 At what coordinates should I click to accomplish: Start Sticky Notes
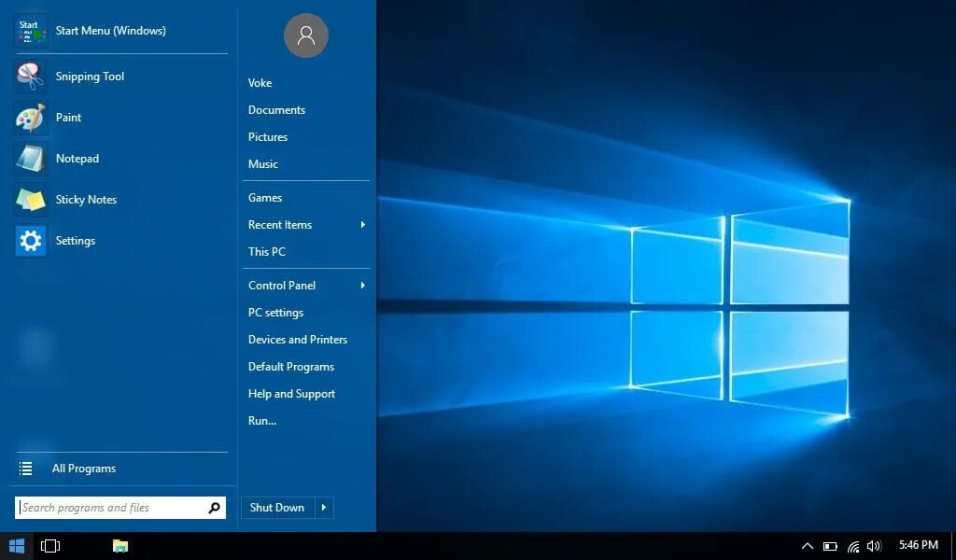point(86,200)
